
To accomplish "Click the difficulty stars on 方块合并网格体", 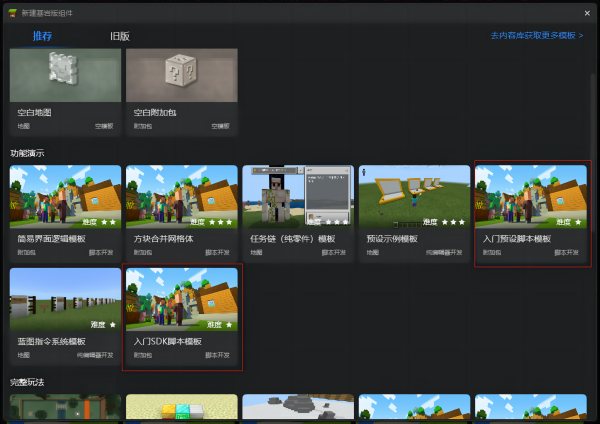I will 220,222.
